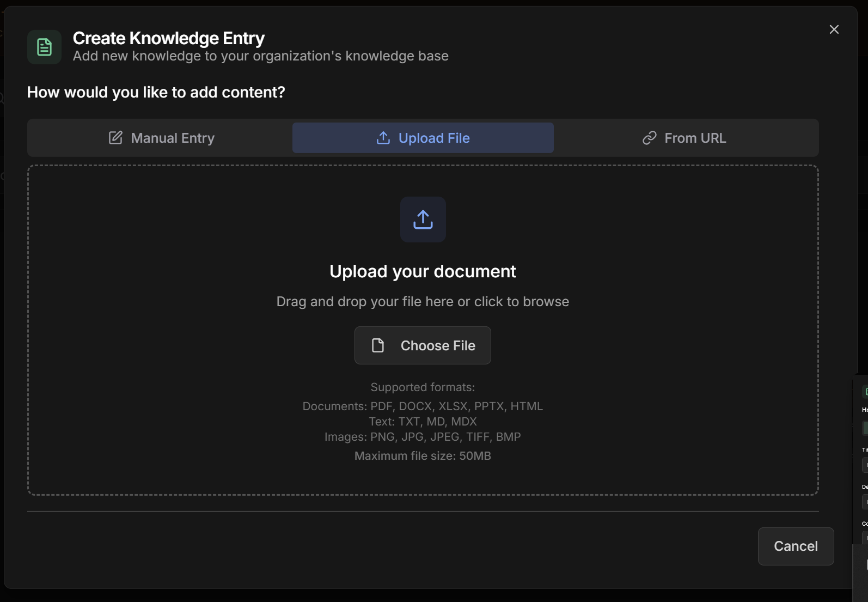Viewport: 868px width, 602px height.
Task: Click 'Maximum file size: 50MB' text
Action: pyautogui.click(x=423, y=456)
